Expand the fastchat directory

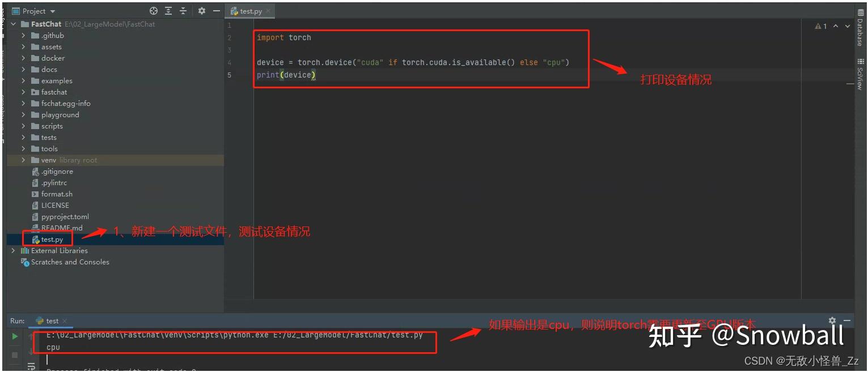(x=23, y=92)
